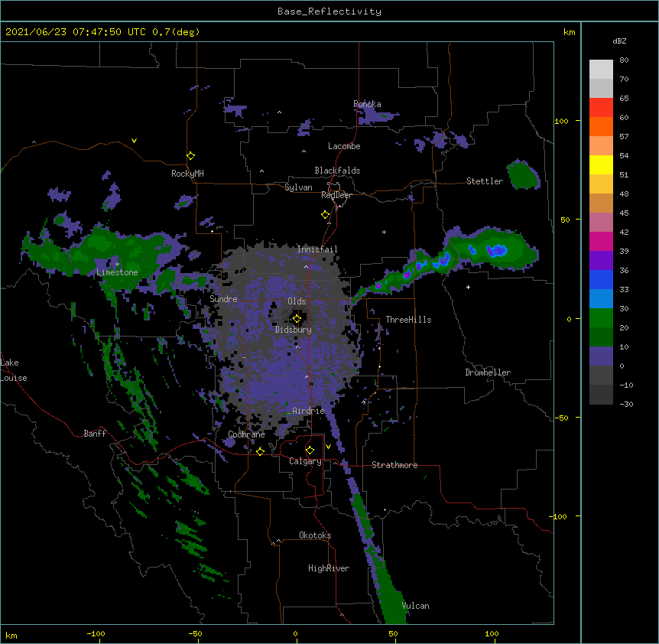Click the Sylvan label

[298, 187]
